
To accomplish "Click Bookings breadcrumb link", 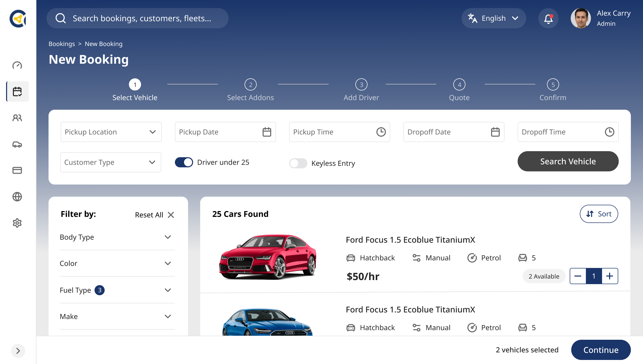I will pyautogui.click(x=62, y=44).
